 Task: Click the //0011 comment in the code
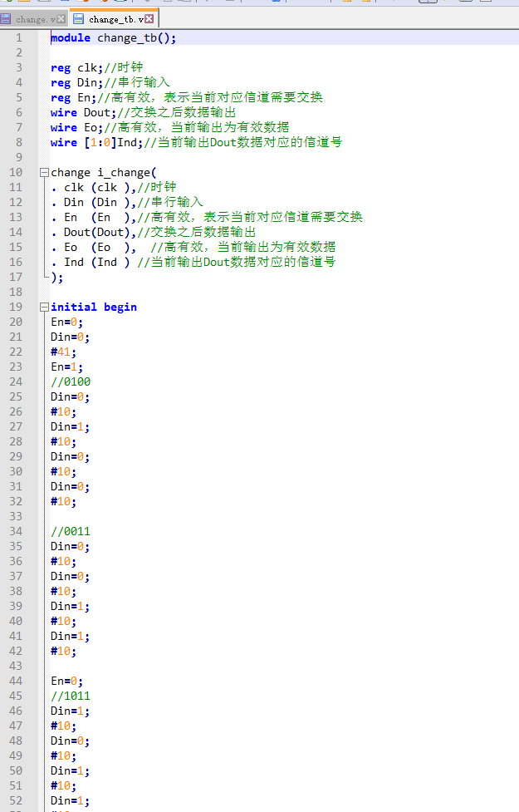tap(70, 531)
